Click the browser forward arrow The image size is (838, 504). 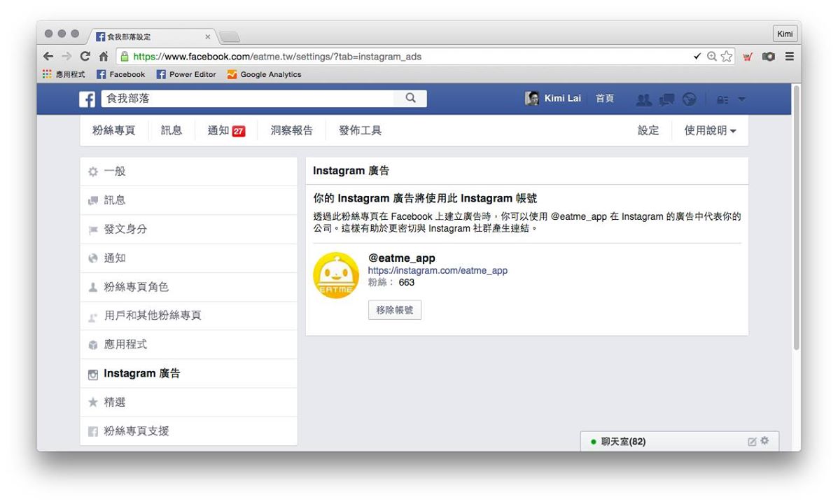point(67,56)
